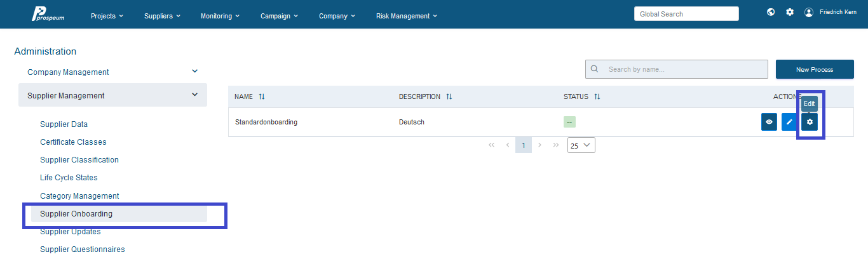Screen dimensions: 868x259
Task: Open the globe language icon
Action: click(x=771, y=12)
